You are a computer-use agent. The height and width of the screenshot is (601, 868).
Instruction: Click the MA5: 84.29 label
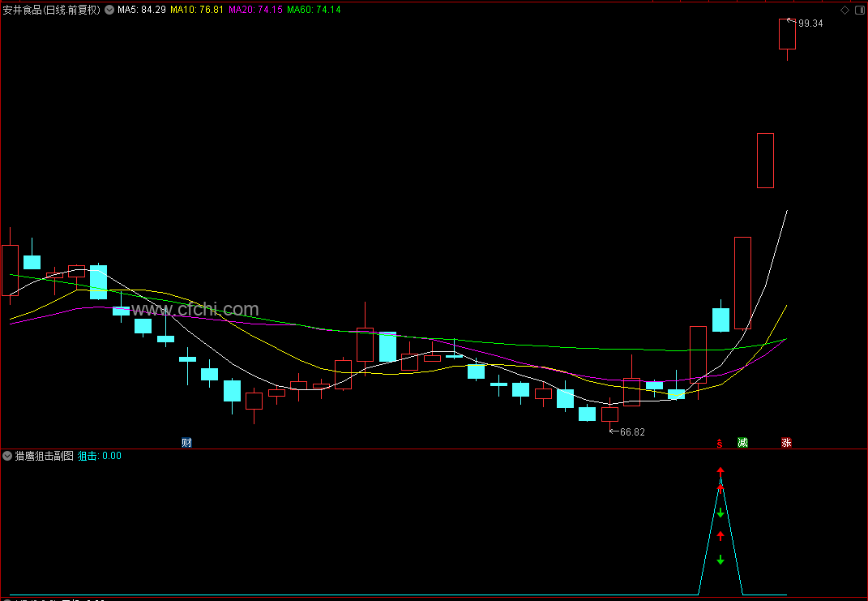[x=142, y=10]
